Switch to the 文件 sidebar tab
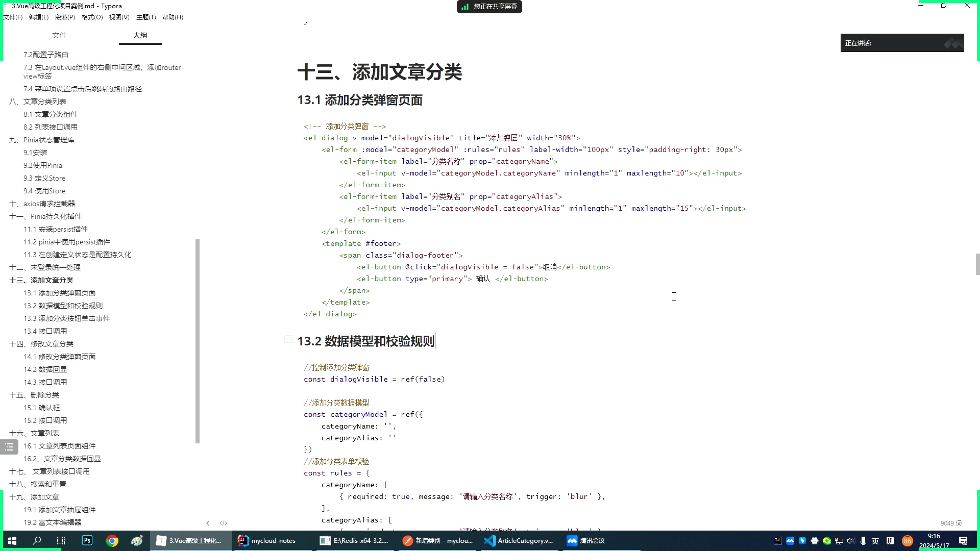Viewport: 980px width, 551px height. click(x=59, y=35)
